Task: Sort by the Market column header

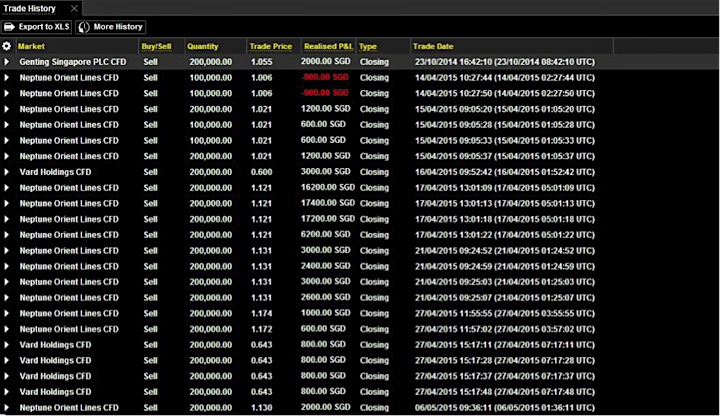Action: point(31,46)
